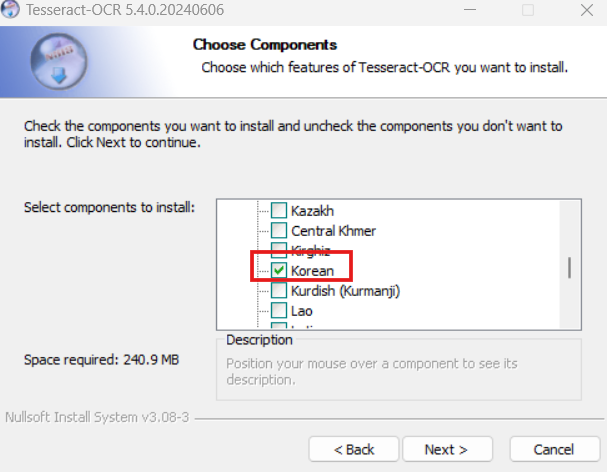
Task: Toggle the partially hidden Kirghiz checkbox
Action: [x=279, y=250]
